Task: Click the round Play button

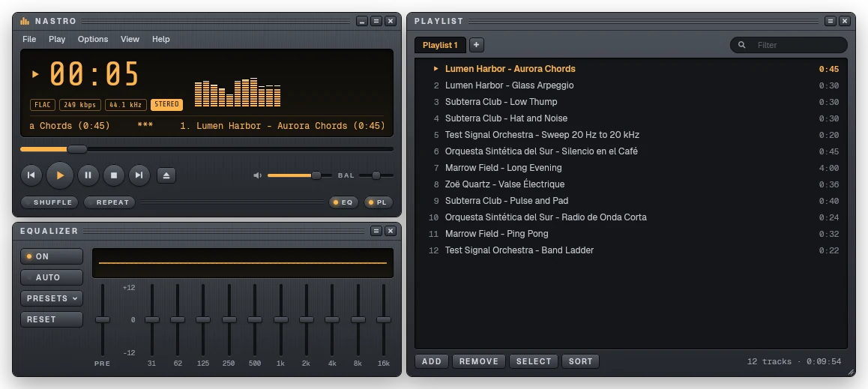Action: (60, 175)
